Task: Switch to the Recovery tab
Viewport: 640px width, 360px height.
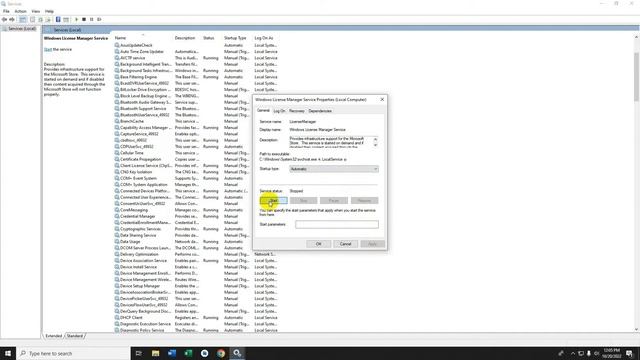Action: [x=297, y=111]
